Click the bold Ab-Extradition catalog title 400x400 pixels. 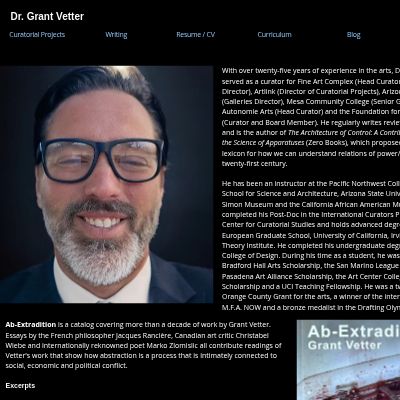tap(31, 325)
